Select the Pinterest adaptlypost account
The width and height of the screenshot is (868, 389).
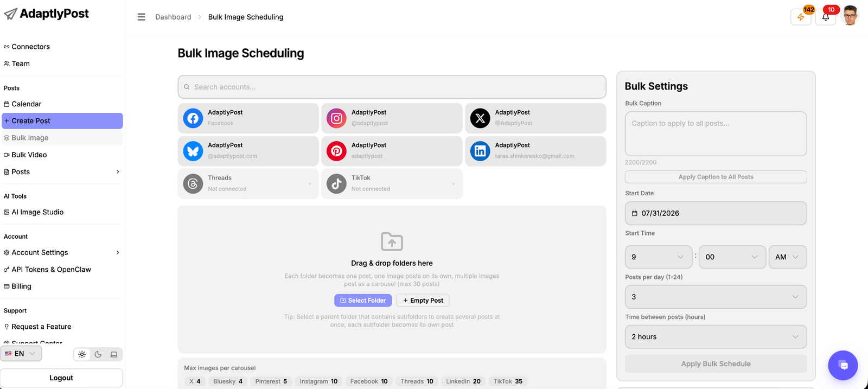click(392, 151)
